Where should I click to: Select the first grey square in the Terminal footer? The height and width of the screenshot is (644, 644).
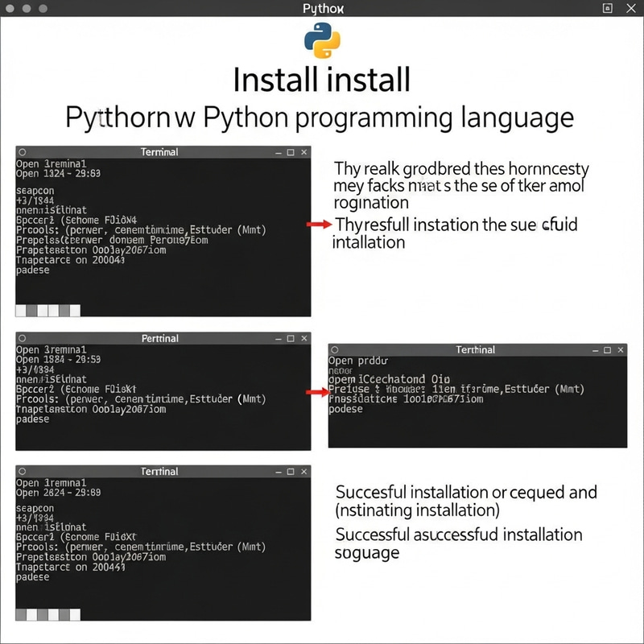[21, 310]
